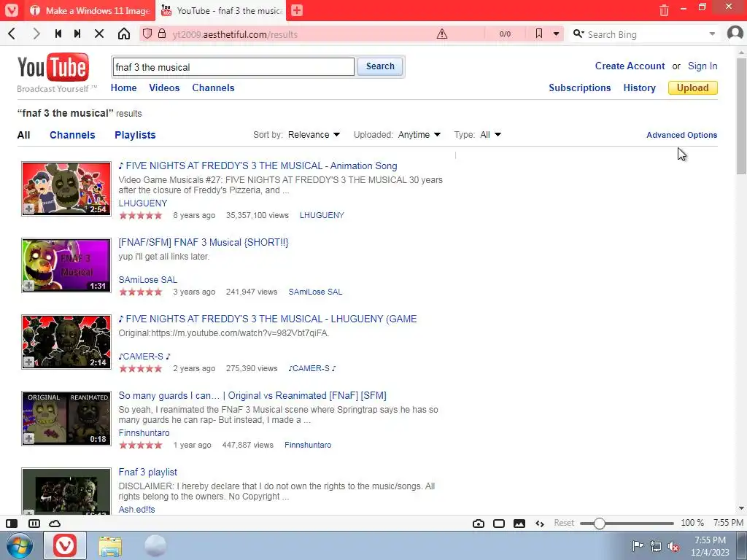Click the YouTube Search button

click(380, 66)
